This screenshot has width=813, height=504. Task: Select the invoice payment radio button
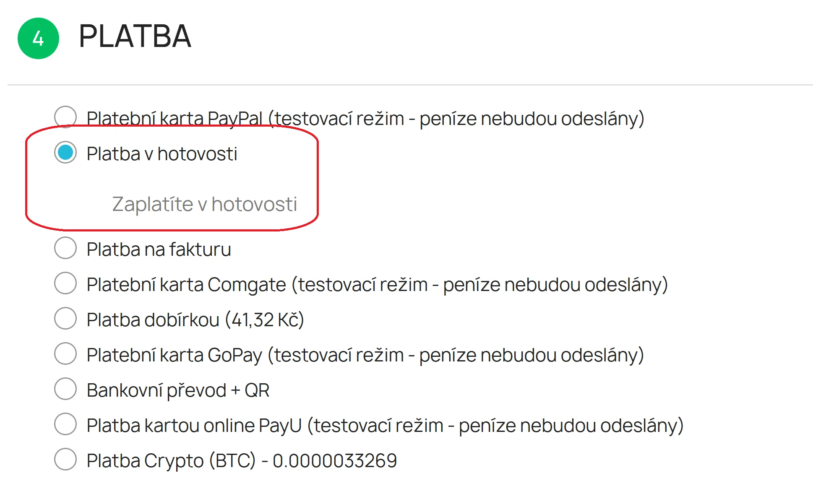tap(65, 248)
